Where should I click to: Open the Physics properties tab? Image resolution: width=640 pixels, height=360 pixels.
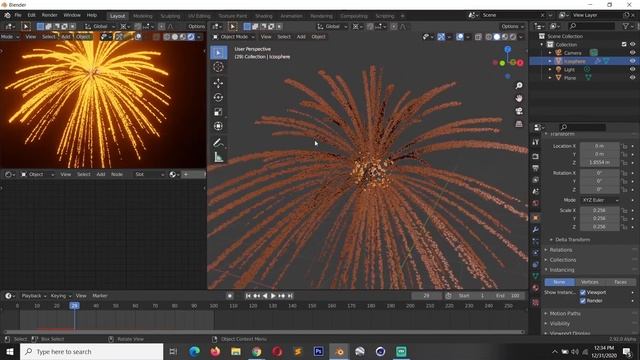536,253
